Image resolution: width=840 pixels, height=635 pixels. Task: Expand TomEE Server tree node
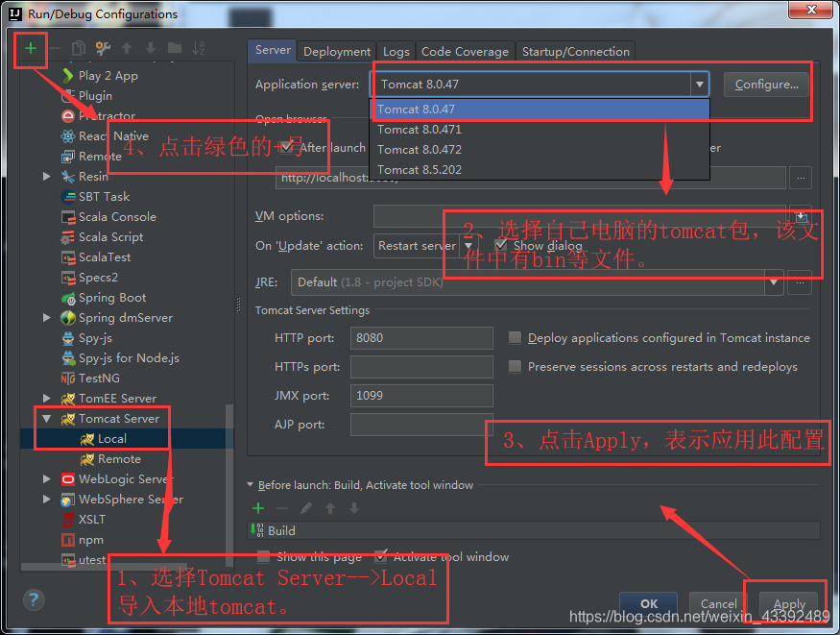pyautogui.click(x=47, y=398)
